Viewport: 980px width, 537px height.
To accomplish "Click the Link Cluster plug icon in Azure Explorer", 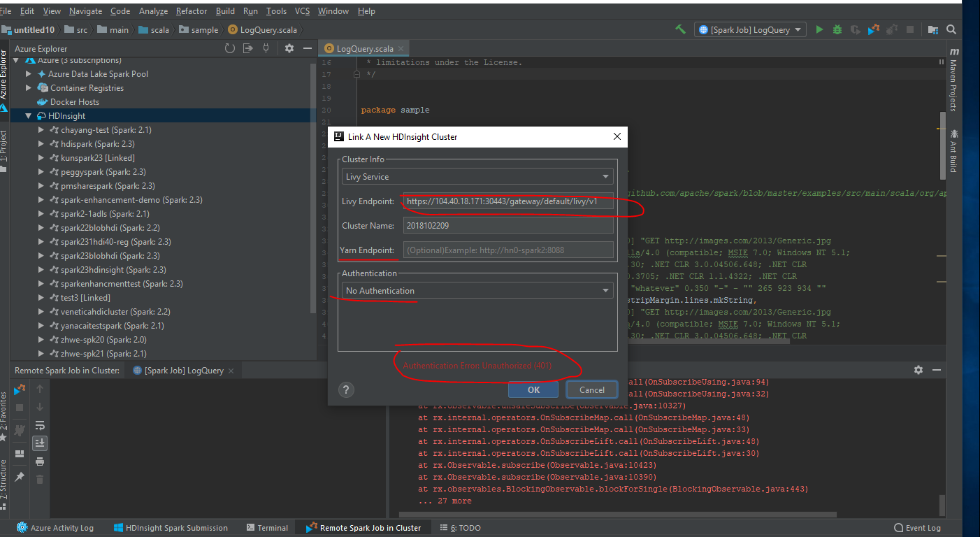I will [266, 48].
